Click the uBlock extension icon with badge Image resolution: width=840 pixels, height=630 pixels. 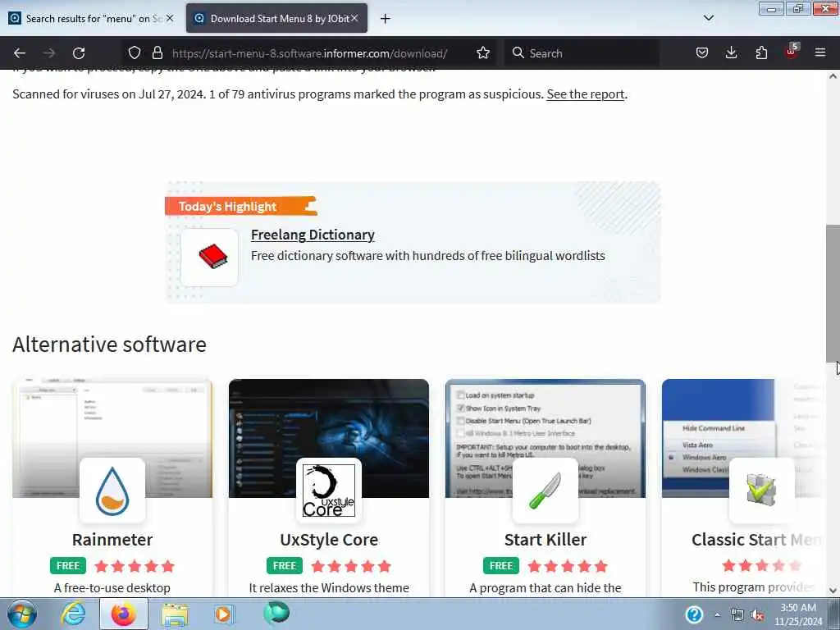(x=792, y=52)
